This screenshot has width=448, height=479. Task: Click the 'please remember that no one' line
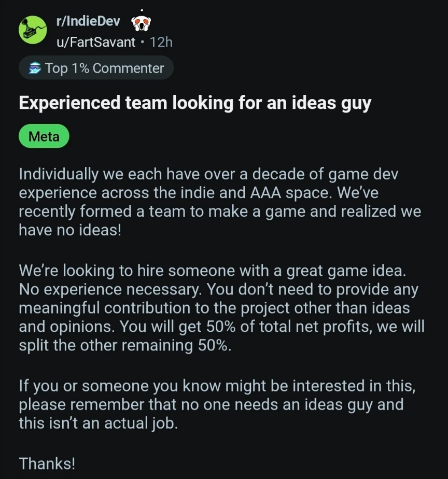coord(211,404)
